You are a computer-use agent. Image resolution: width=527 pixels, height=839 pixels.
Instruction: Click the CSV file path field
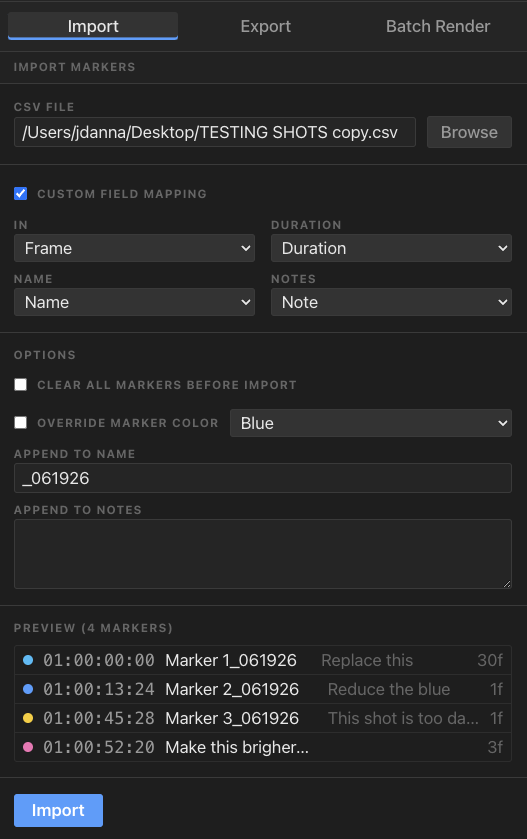tap(215, 132)
